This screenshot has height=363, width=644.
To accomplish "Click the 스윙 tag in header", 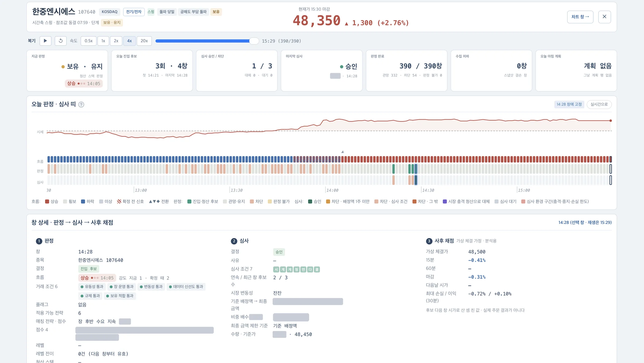I will pos(151,12).
